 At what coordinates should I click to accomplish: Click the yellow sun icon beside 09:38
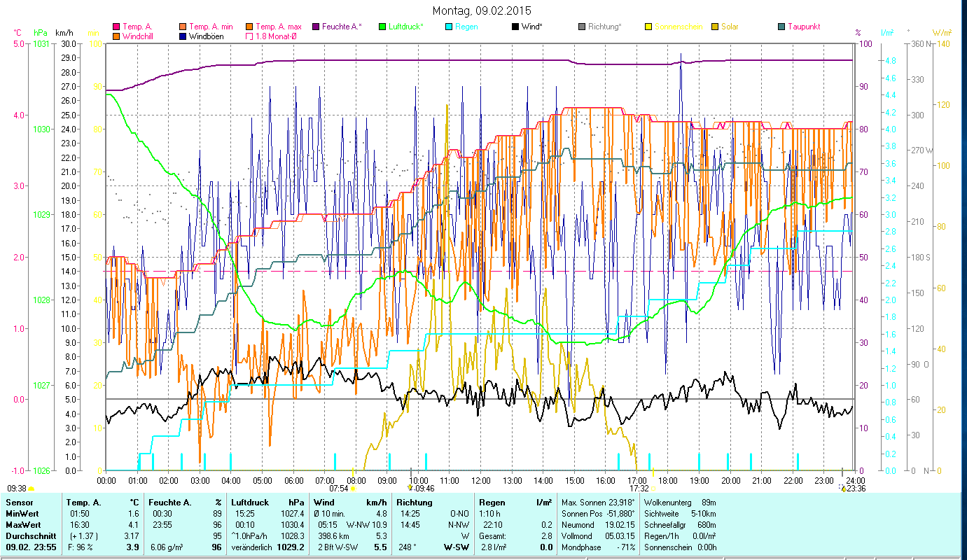pyautogui.click(x=32, y=489)
